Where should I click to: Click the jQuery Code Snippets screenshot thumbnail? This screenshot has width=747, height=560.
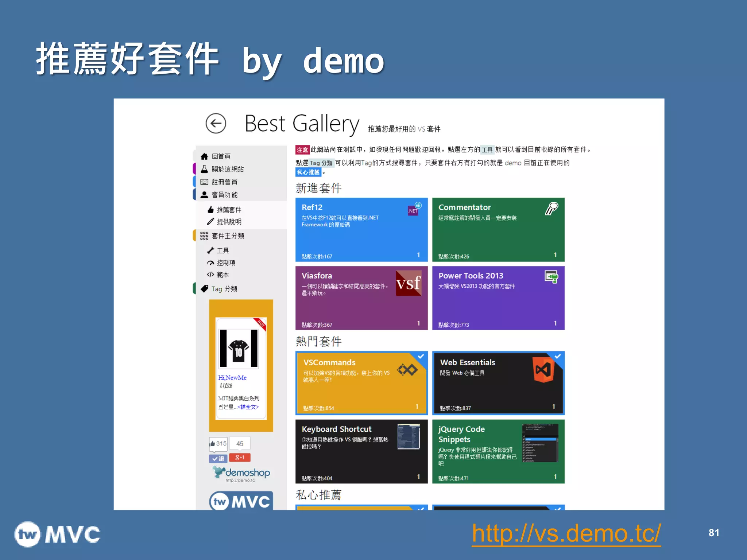point(540,443)
